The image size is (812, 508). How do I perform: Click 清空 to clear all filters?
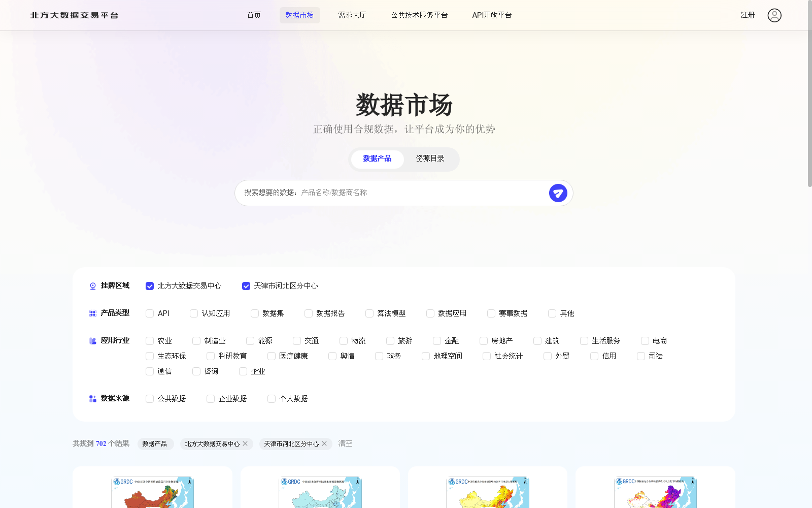345,443
